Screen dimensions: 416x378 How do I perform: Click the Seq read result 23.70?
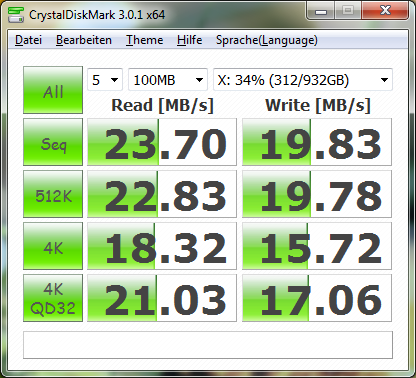(162, 142)
